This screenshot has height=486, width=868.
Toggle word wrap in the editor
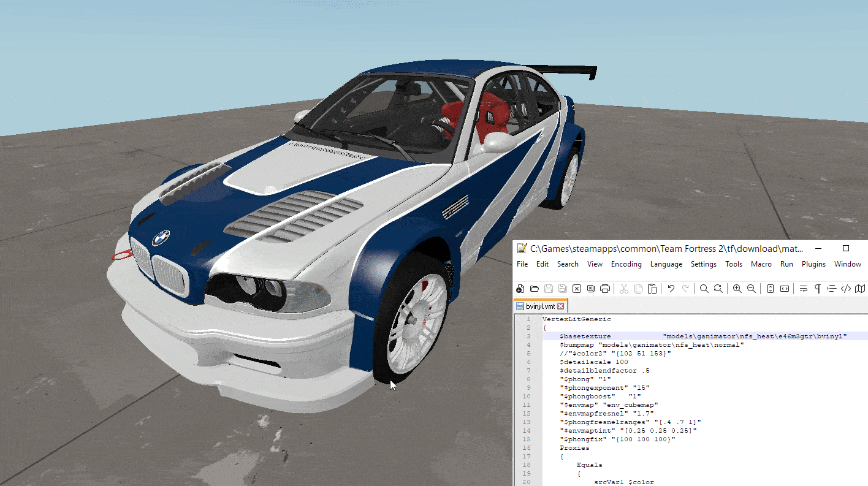click(804, 289)
